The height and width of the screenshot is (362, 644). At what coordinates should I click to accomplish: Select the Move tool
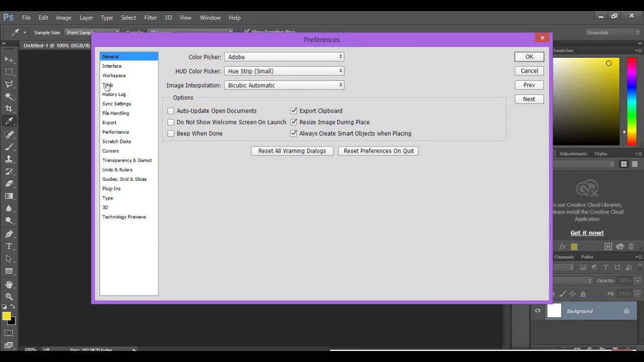click(x=9, y=59)
